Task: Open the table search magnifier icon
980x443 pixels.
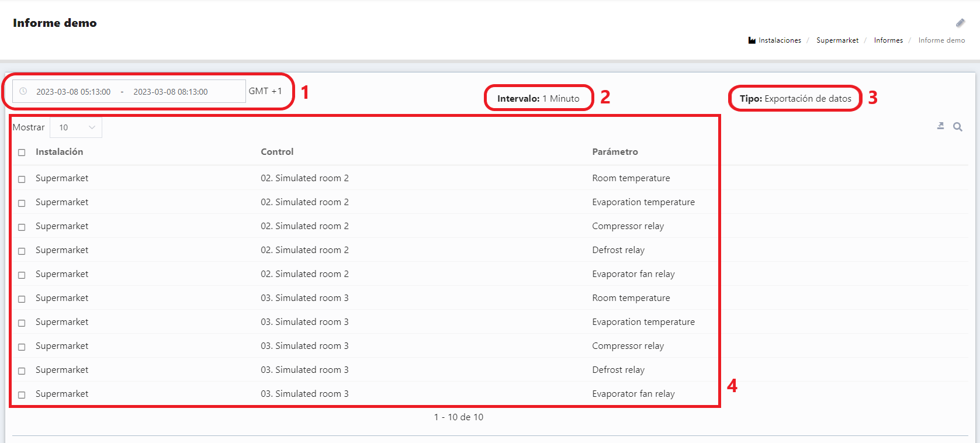Action: (x=958, y=127)
